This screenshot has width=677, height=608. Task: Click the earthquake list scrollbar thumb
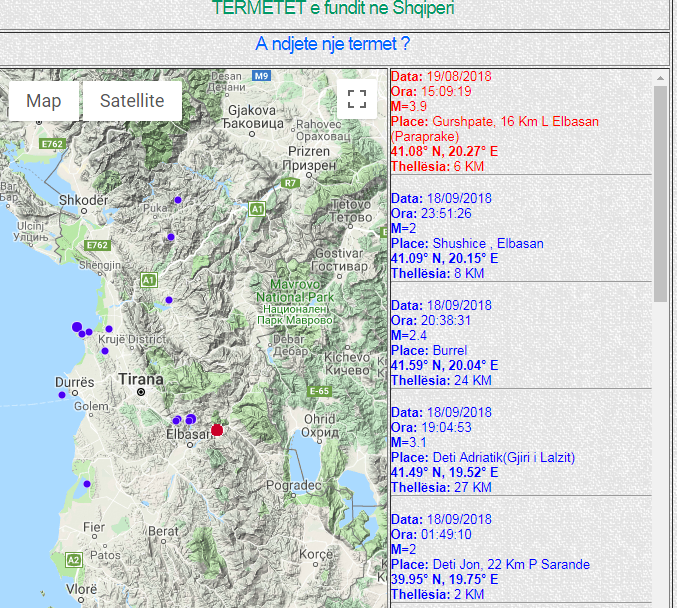[660, 192]
